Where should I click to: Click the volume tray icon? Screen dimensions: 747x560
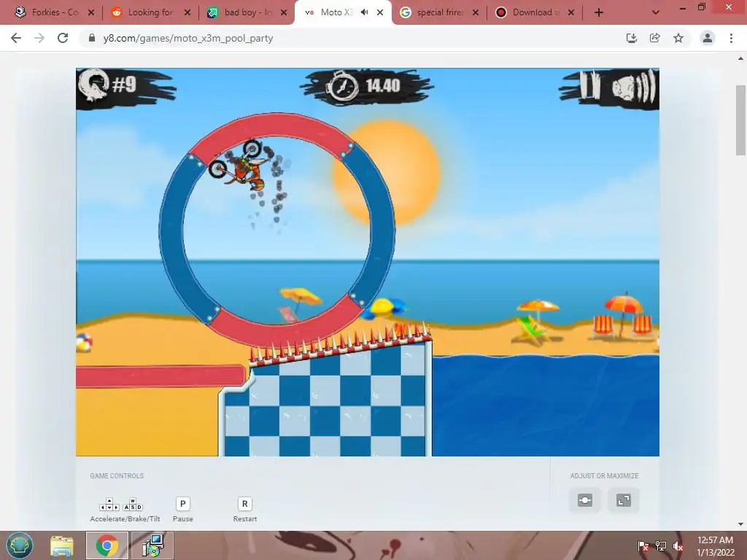(x=678, y=546)
